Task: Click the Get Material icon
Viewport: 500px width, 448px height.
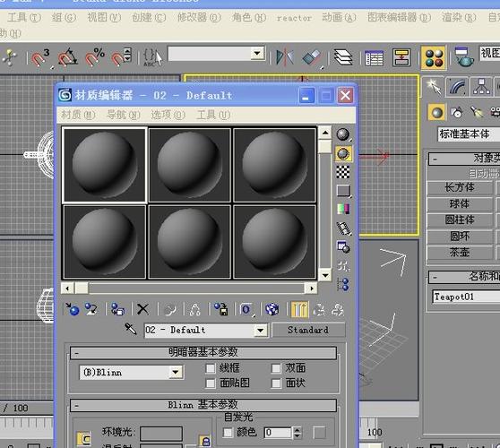Action: (73, 309)
